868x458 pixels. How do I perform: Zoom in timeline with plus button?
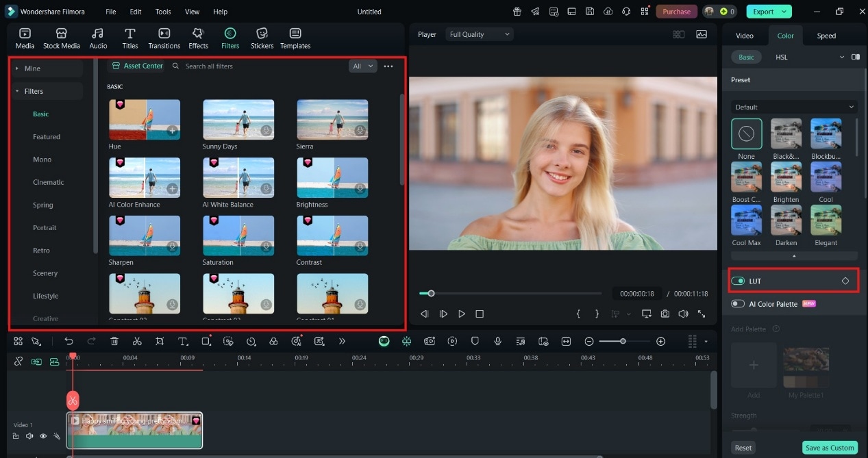pyautogui.click(x=660, y=341)
